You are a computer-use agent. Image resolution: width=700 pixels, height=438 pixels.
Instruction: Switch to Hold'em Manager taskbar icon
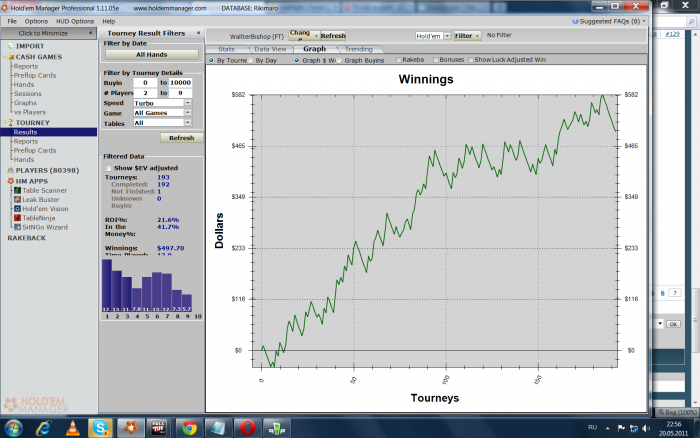[x=131, y=428]
